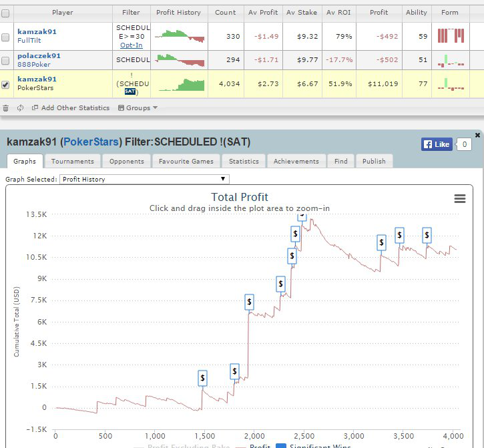Click the refresh icon beside trash

click(x=21, y=107)
